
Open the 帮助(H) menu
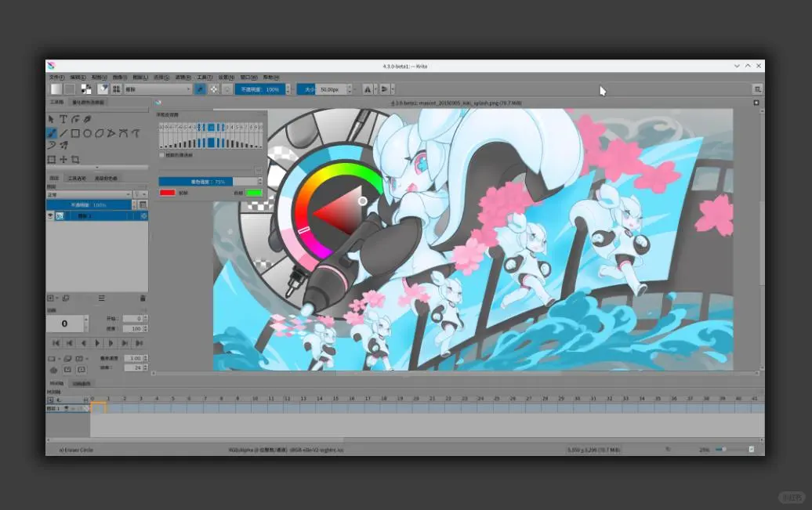point(271,77)
